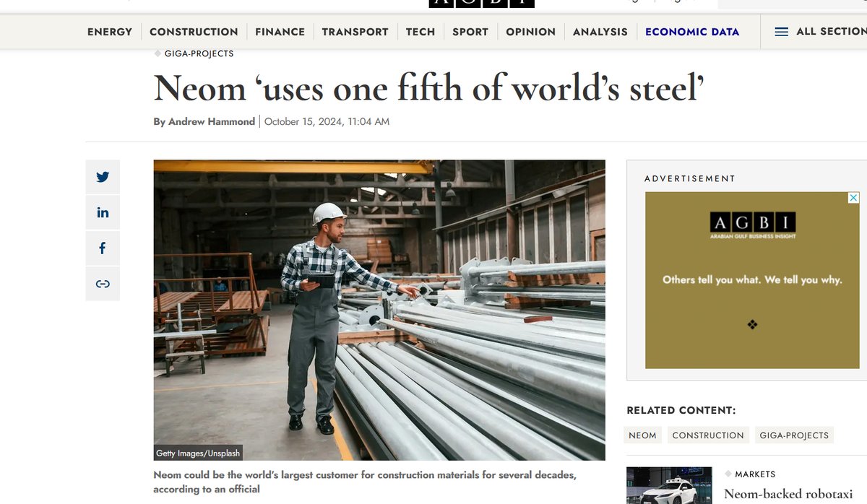This screenshot has width=867, height=504.
Task: Open robotaxi article thumbnail
Action: tap(668, 485)
